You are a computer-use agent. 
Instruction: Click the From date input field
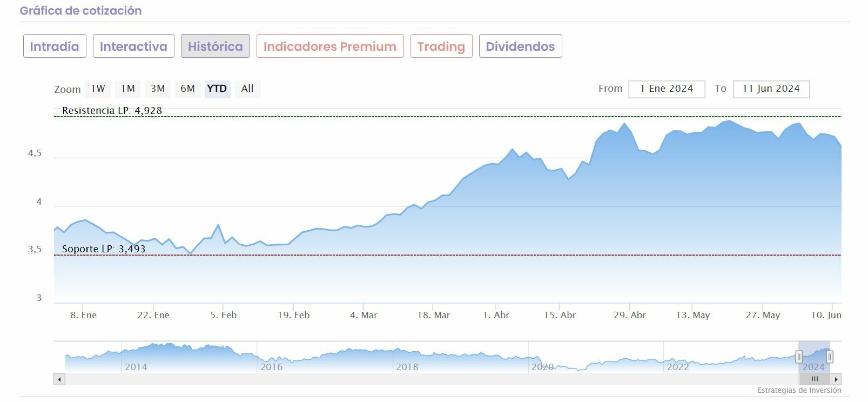[x=667, y=89]
